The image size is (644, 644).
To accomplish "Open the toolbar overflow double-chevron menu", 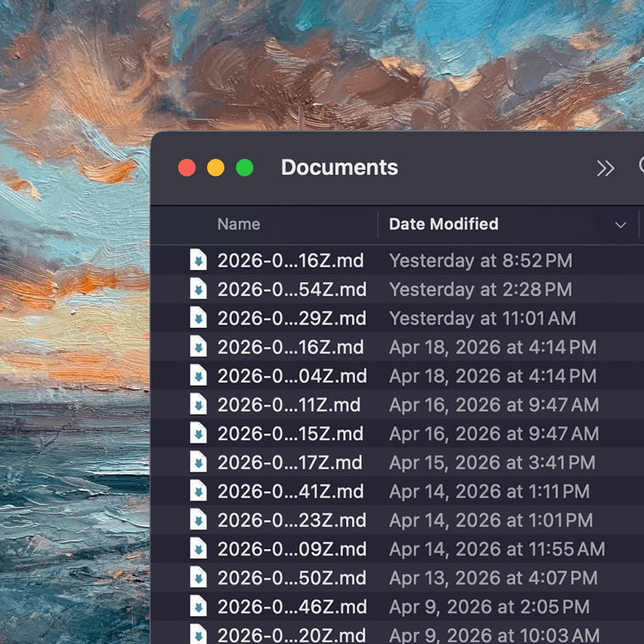I will 606,168.
